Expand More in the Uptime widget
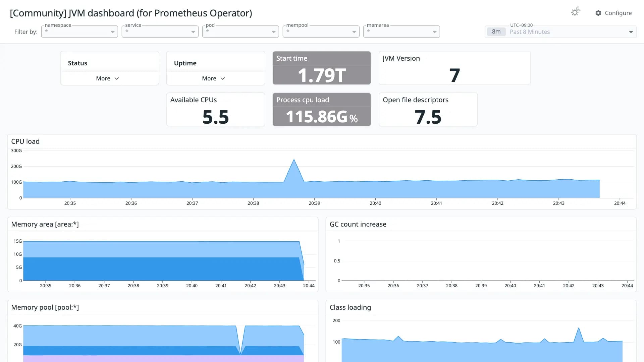Image resolution: width=644 pixels, height=362 pixels. 213,78
